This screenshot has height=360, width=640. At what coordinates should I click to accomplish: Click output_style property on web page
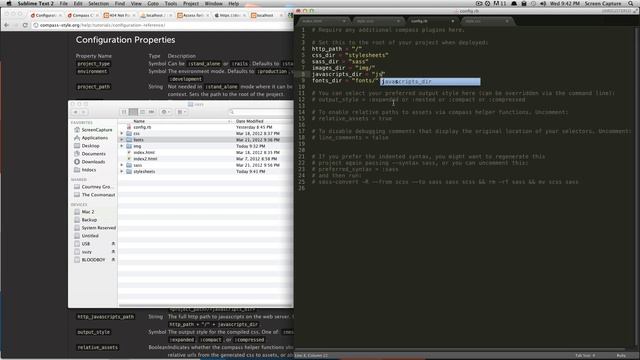coord(93,332)
